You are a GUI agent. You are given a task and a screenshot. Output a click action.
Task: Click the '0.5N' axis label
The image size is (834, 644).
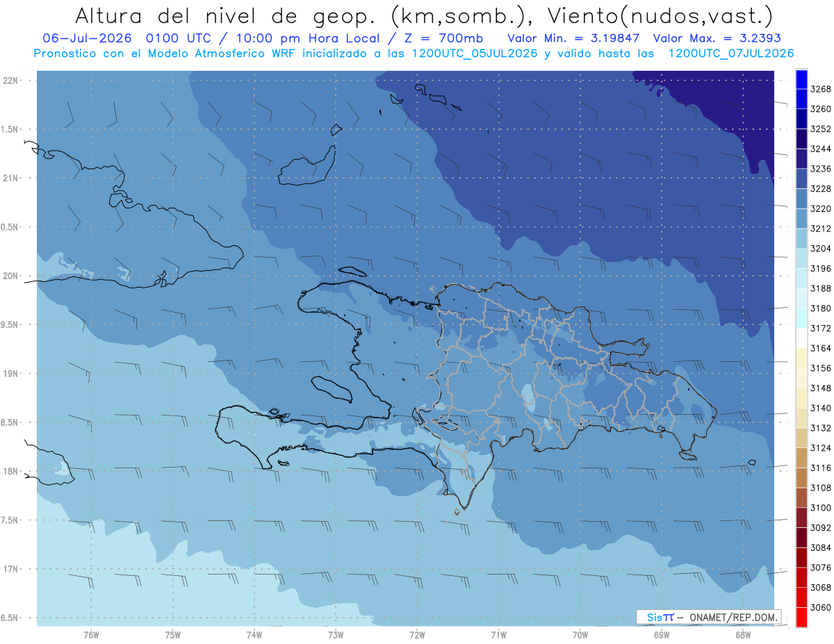9,227
